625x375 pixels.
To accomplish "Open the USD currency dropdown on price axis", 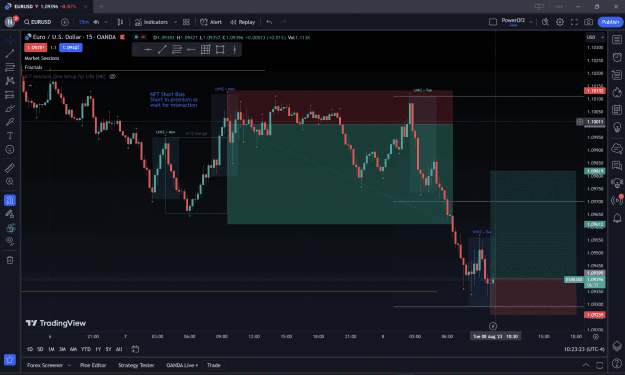I will (595, 37).
